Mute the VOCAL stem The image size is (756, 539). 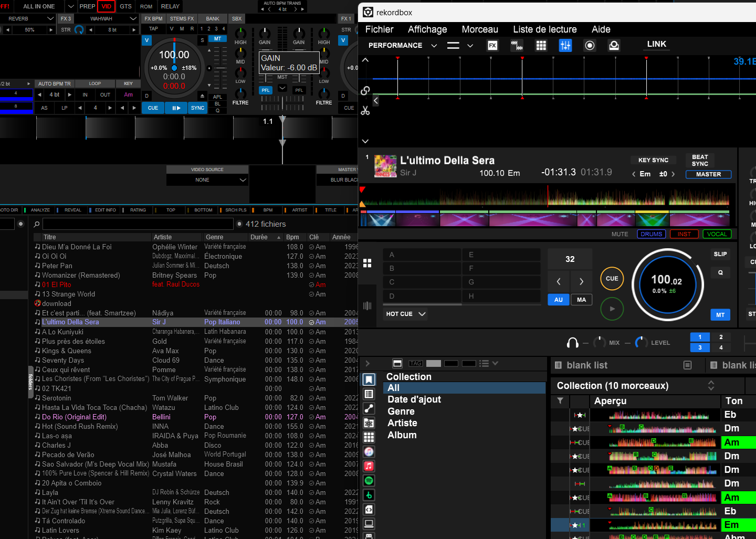pyautogui.click(x=717, y=234)
